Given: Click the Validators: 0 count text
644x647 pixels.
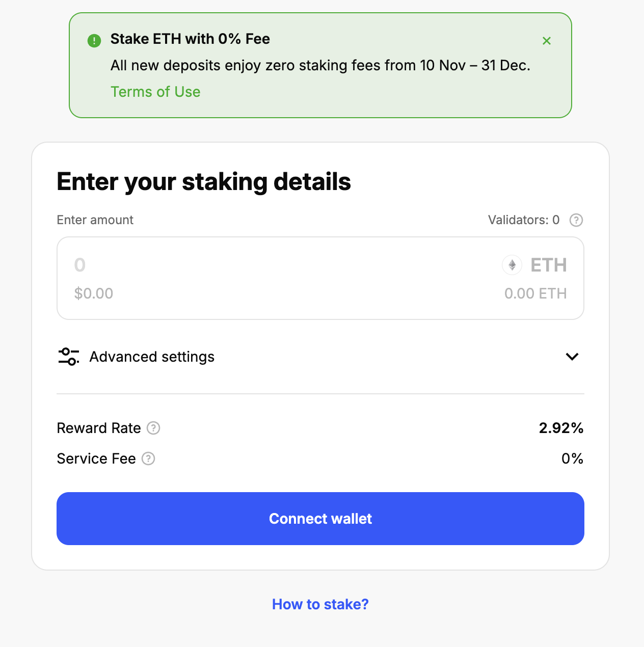Looking at the screenshot, I should (524, 220).
